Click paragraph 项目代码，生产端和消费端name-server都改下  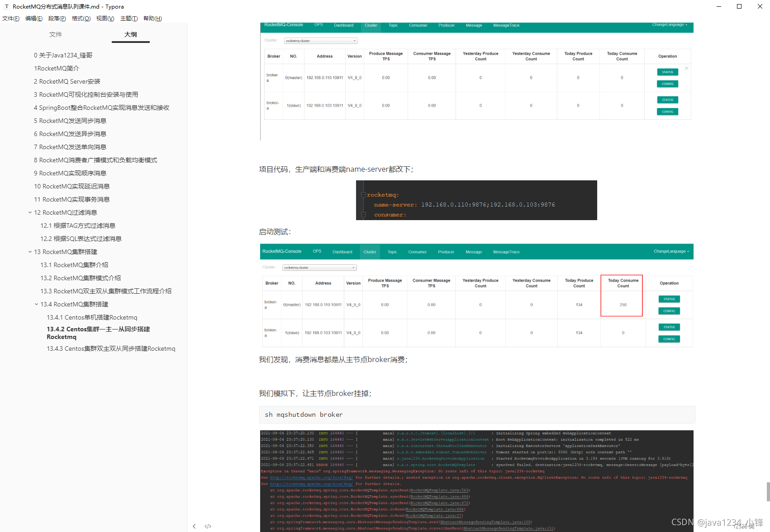coord(336,169)
